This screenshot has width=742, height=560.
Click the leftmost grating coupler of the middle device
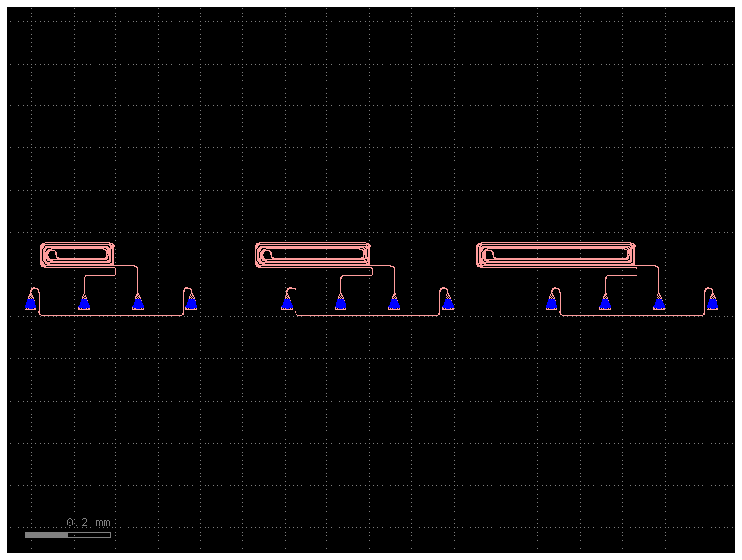(x=287, y=303)
